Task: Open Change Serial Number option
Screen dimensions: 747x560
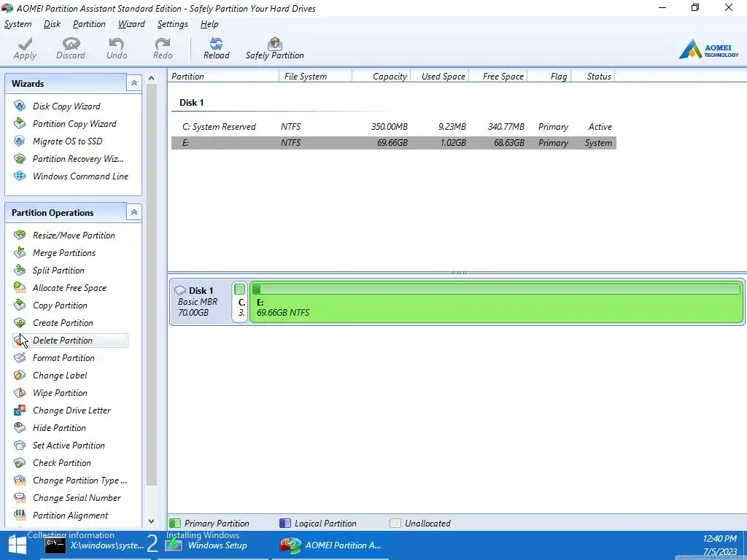Action: coord(77,498)
